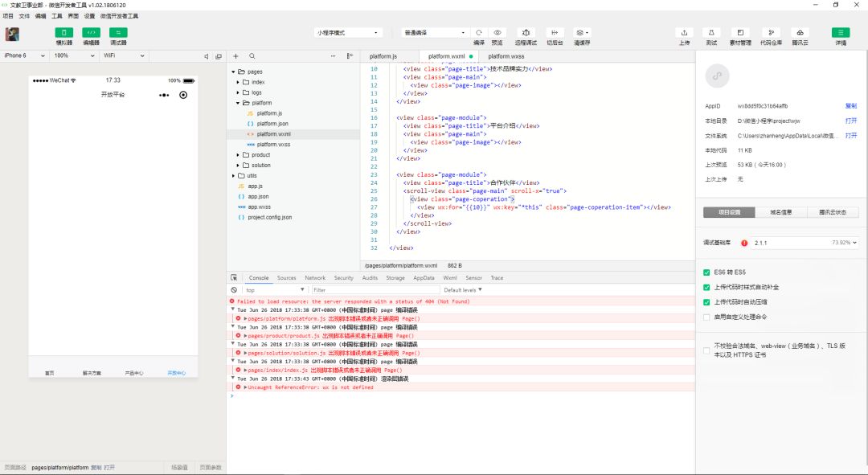Tap the simulator's capsule close circle
This screenshot has width=868, height=475.
(183, 95)
